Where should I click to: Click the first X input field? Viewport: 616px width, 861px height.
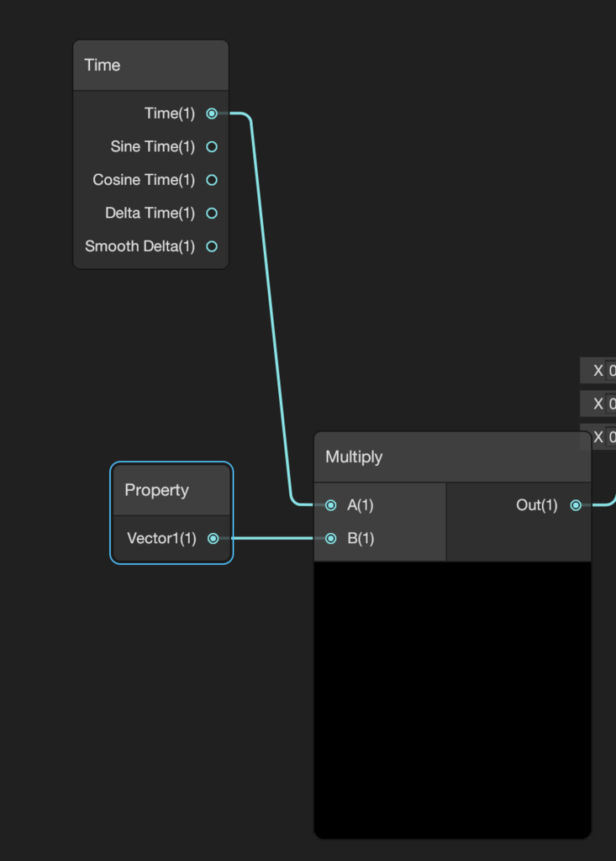pos(612,371)
